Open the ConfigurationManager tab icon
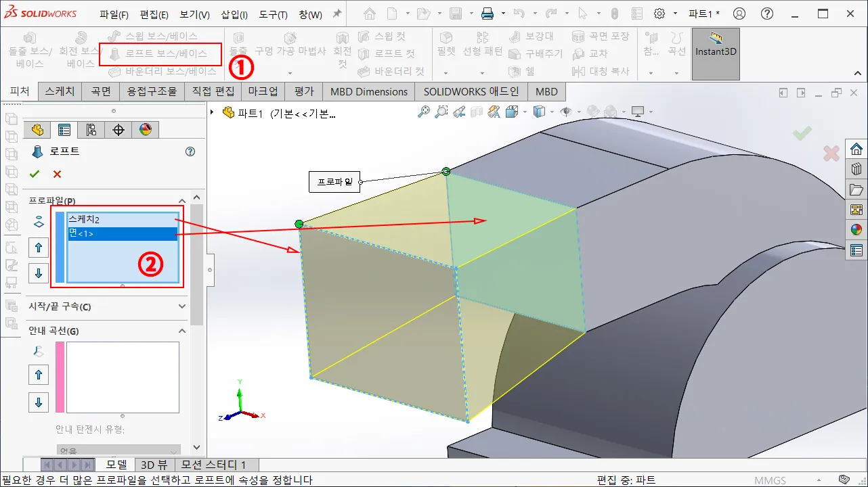The width and height of the screenshot is (868, 487). pyautogui.click(x=91, y=130)
